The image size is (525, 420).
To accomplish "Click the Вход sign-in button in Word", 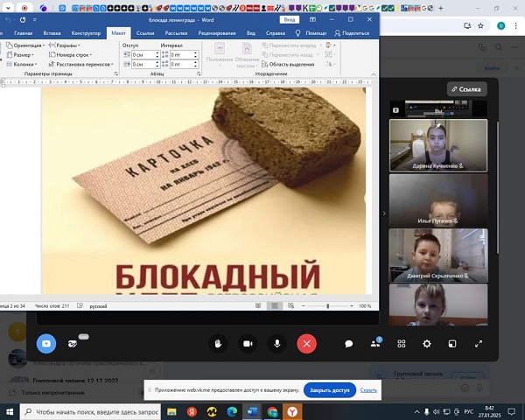I will [x=290, y=20].
